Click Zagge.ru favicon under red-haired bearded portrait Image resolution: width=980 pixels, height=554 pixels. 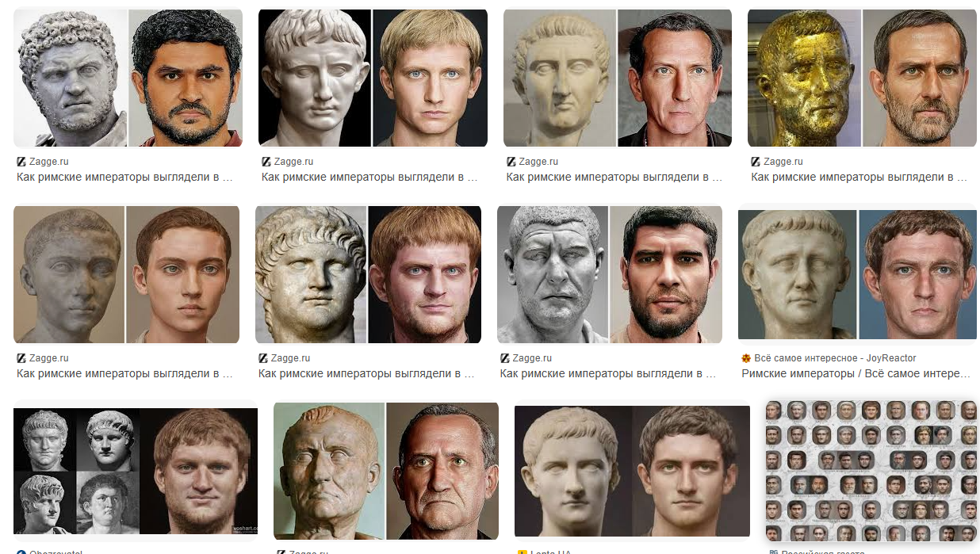[262, 358]
